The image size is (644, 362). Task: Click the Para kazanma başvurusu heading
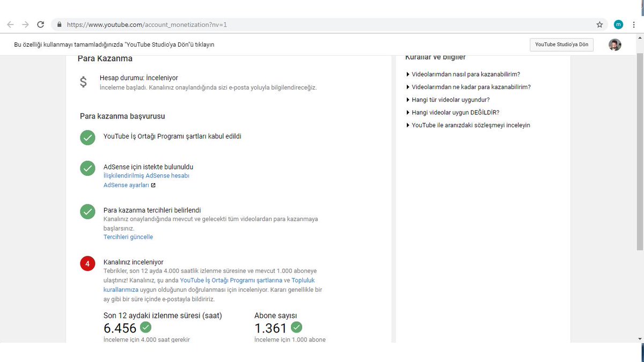[x=122, y=116]
